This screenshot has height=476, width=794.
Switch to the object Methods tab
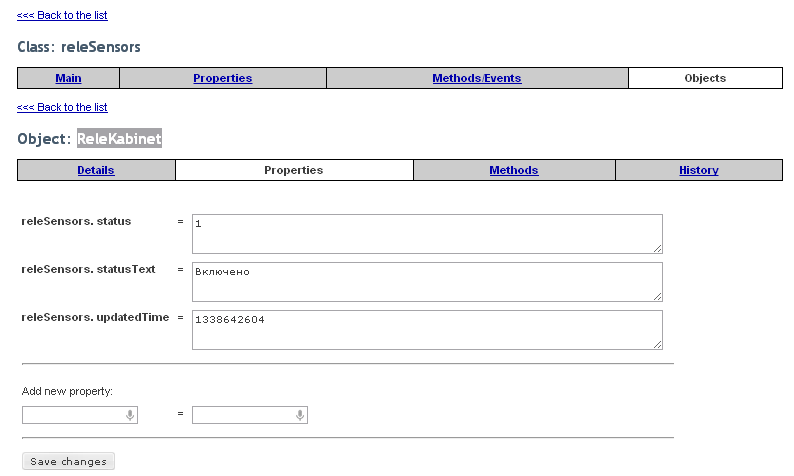point(514,170)
